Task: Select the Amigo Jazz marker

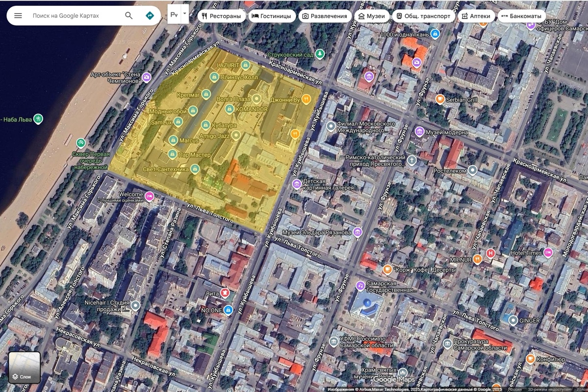Action: tap(236, 135)
